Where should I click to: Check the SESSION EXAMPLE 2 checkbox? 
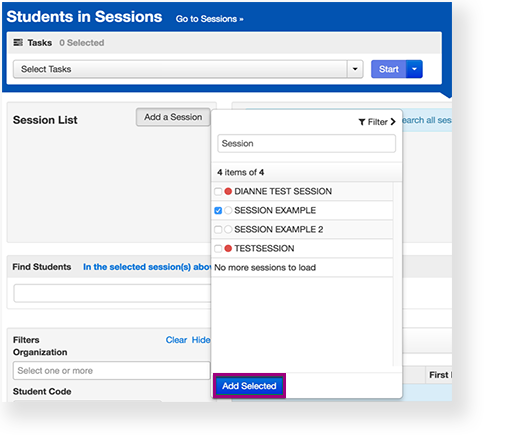point(218,230)
